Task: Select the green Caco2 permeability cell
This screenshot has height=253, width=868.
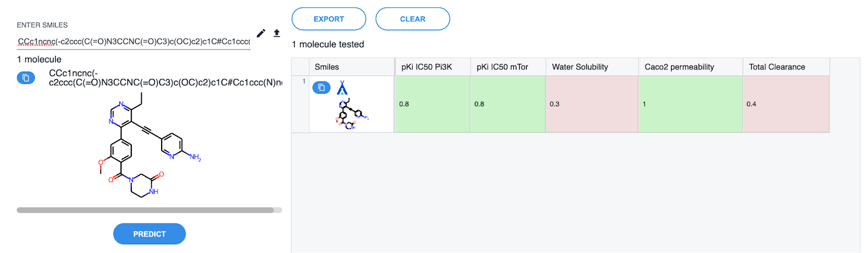Action: [690, 104]
